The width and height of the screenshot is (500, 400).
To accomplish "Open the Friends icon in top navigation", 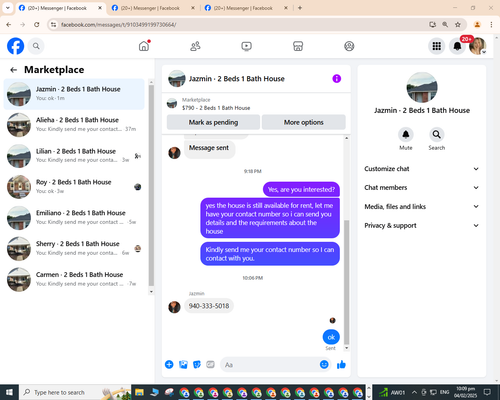I will coord(195,46).
